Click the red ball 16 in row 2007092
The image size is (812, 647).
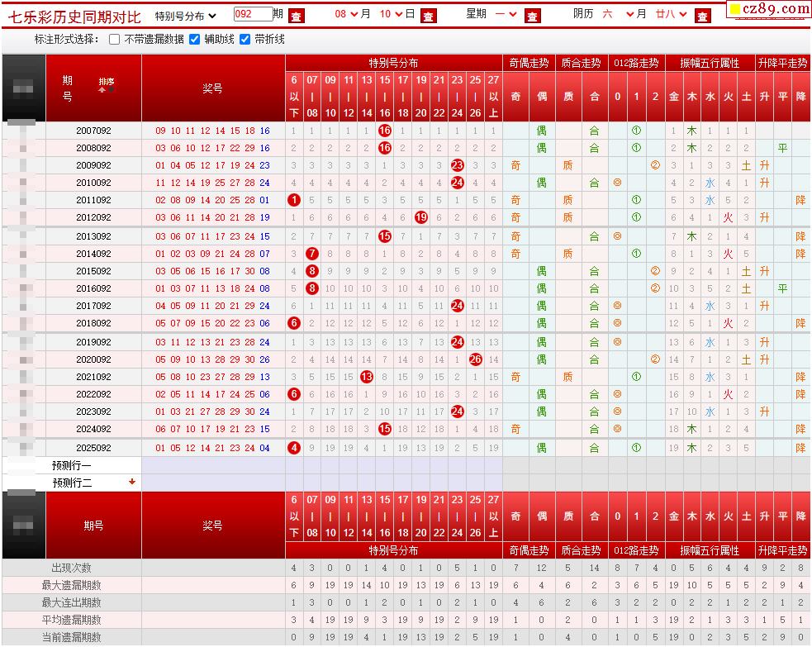(x=385, y=131)
